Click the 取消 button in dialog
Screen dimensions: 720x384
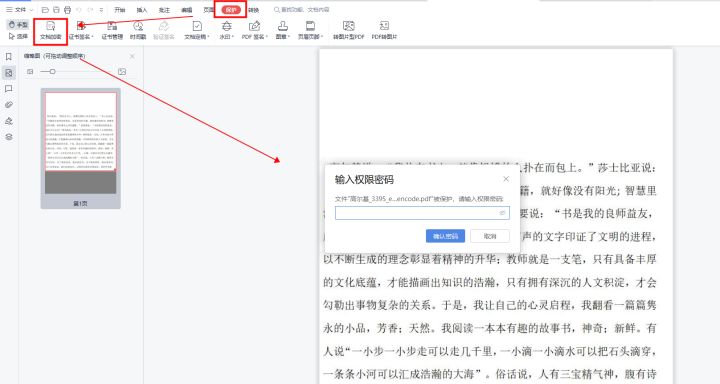coord(490,236)
